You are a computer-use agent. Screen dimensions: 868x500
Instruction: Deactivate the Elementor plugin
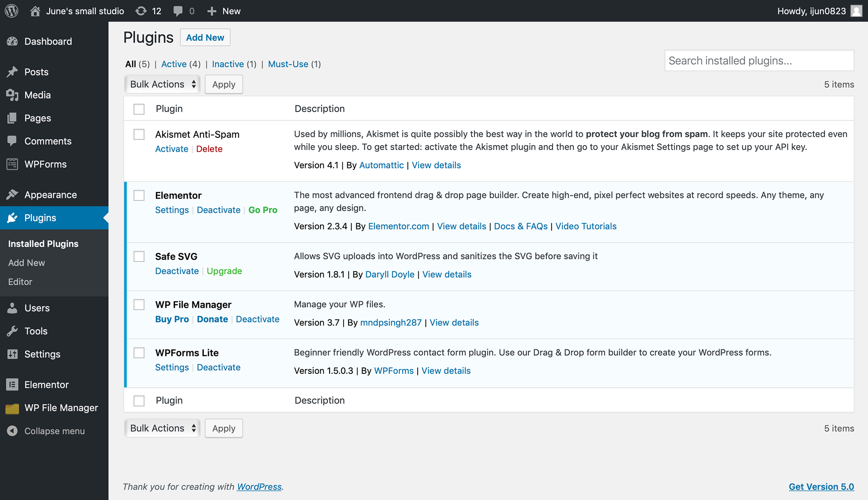219,210
